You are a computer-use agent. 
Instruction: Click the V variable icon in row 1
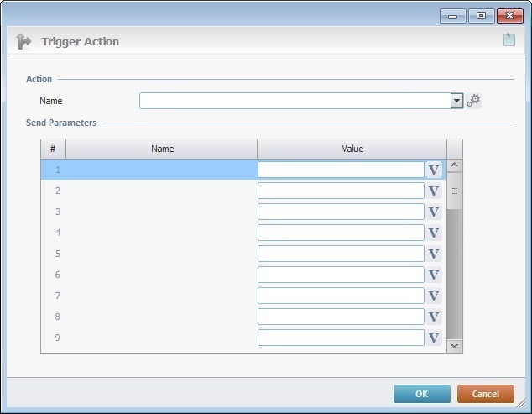pyautogui.click(x=434, y=170)
